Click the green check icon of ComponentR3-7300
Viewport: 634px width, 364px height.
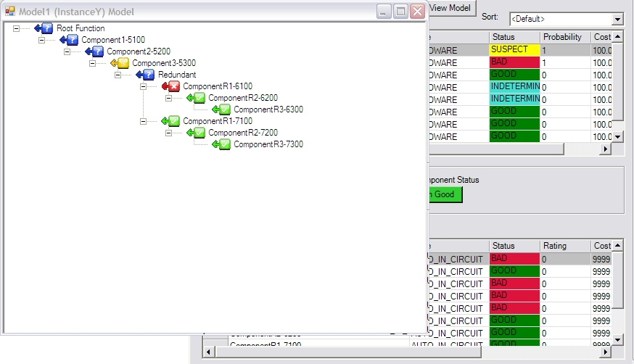(x=221, y=144)
